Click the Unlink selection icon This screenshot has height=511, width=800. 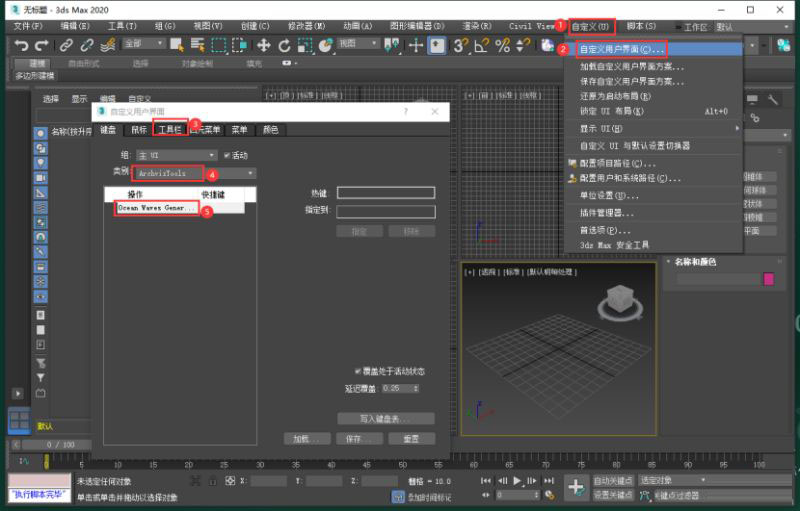coord(87,45)
